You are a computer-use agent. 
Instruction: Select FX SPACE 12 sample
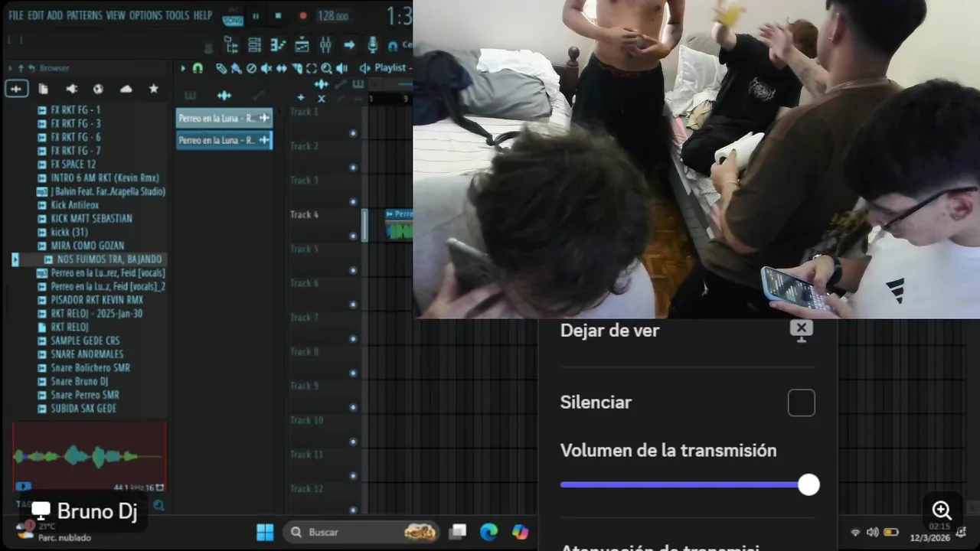(73, 165)
